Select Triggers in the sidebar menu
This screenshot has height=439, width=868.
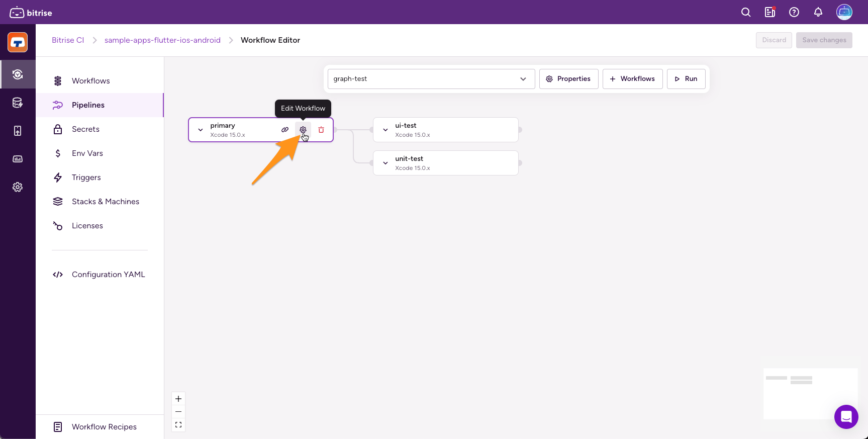tap(86, 178)
